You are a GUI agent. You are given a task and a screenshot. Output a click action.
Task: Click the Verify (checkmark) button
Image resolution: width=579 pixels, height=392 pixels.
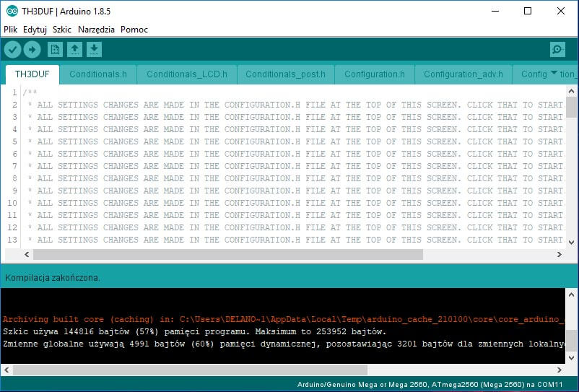pyautogui.click(x=12, y=50)
